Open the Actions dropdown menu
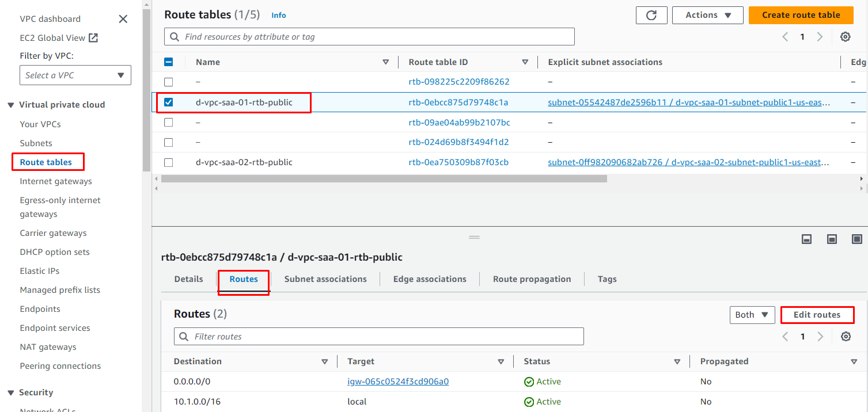This screenshot has height=412, width=868. coord(708,16)
